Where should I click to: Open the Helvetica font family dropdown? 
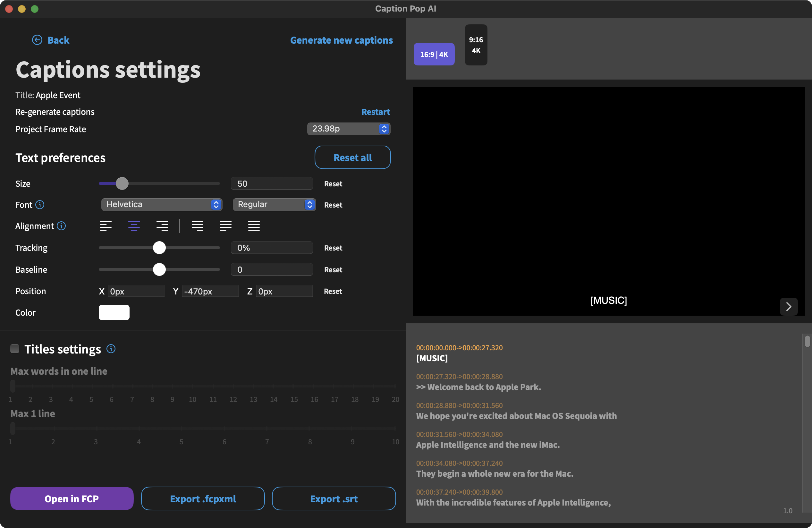click(162, 204)
